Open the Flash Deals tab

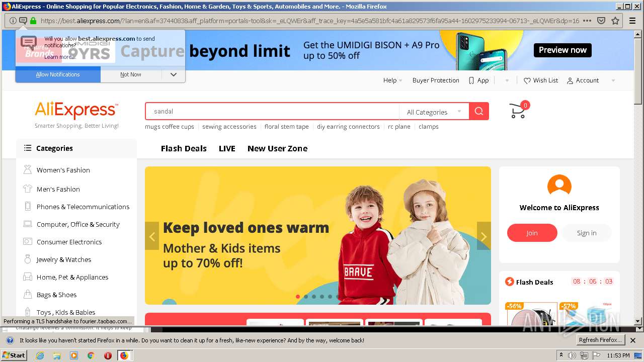coord(184,148)
